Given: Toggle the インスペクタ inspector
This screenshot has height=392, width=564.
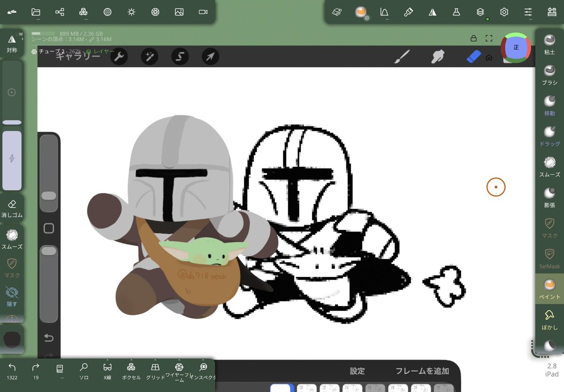Looking at the screenshot, I should (203, 371).
